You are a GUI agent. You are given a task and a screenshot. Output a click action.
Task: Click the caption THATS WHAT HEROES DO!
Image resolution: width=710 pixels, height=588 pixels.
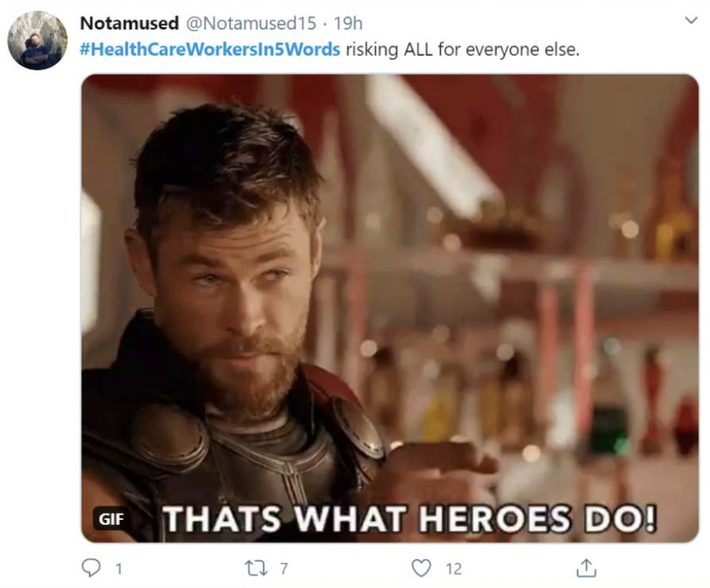409,518
